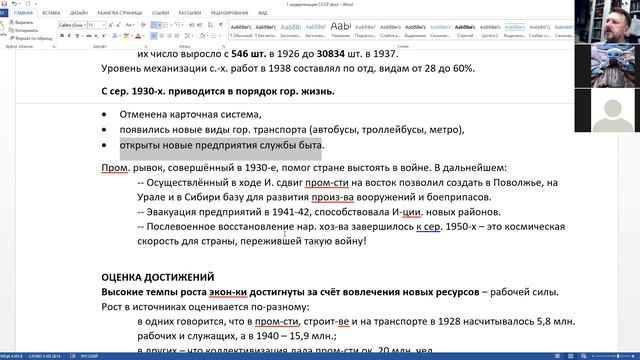Screen dimensions: 640x360
Task: Open the Clipboard pane launcher
Action: tap(54, 47)
